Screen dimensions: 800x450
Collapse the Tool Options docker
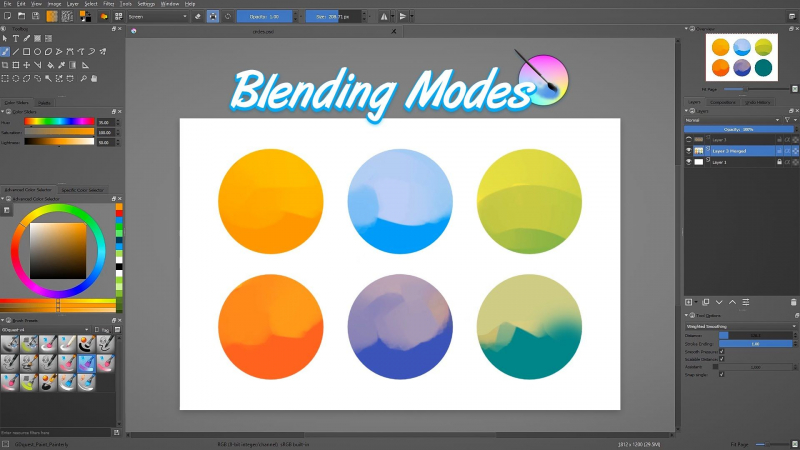[x=686, y=315]
